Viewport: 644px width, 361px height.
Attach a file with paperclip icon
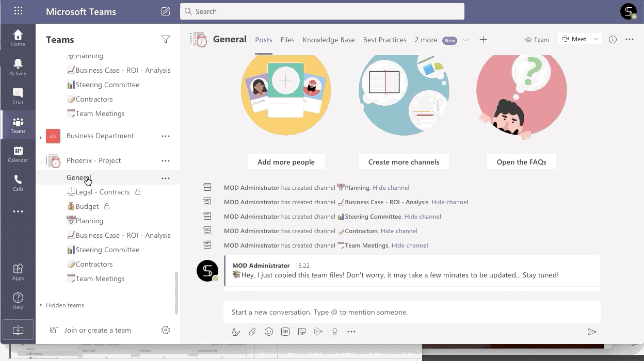pyautogui.click(x=252, y=332)
